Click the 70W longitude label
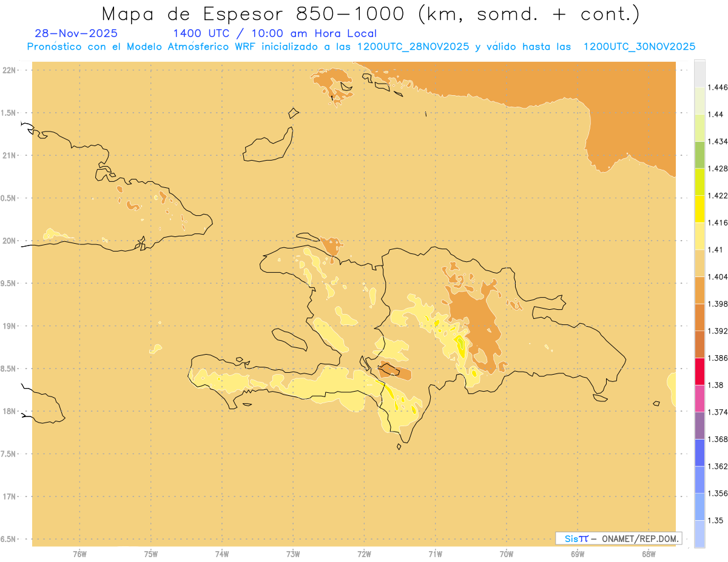 (x=507, y=554)
